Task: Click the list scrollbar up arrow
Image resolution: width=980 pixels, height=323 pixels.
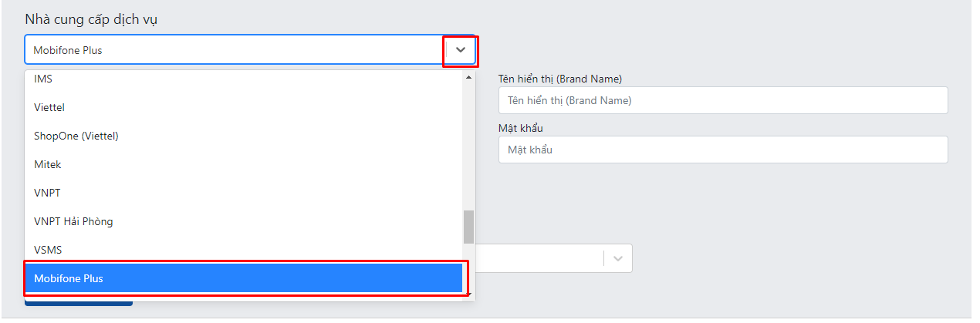Action: pyautogui.click(x=468, y=76)
